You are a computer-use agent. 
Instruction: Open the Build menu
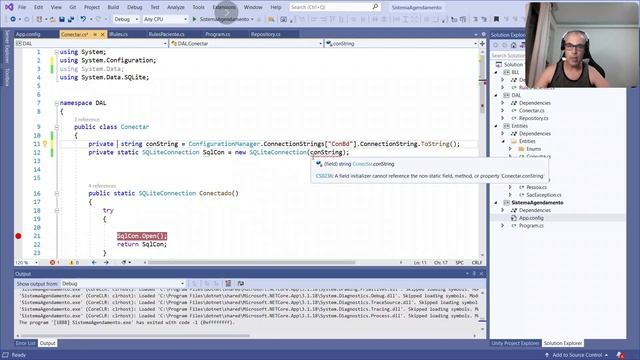click(x=113, y=7)
